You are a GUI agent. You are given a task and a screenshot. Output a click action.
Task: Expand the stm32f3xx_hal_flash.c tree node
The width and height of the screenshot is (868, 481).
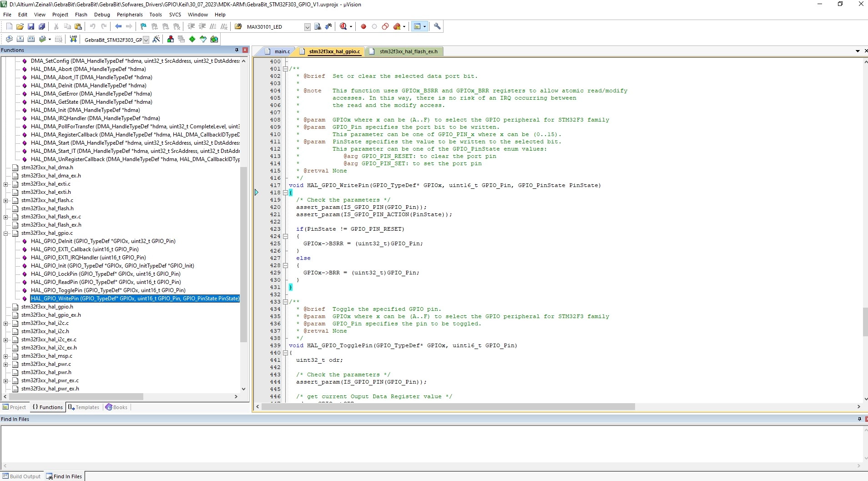pos(6,200)
